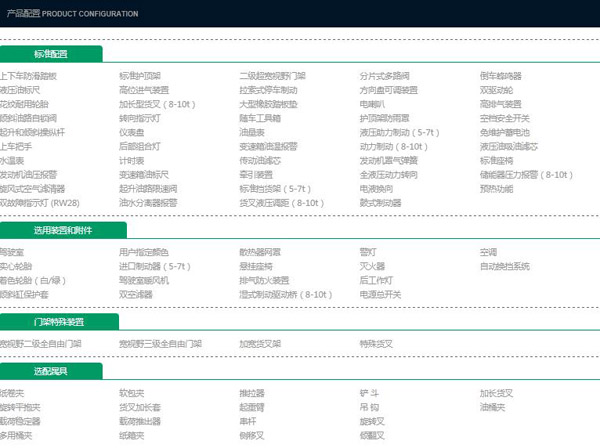The width and height of the screenshot is (600, 448).
Task: Select the 空调 option
Action: tap(488, 252)
